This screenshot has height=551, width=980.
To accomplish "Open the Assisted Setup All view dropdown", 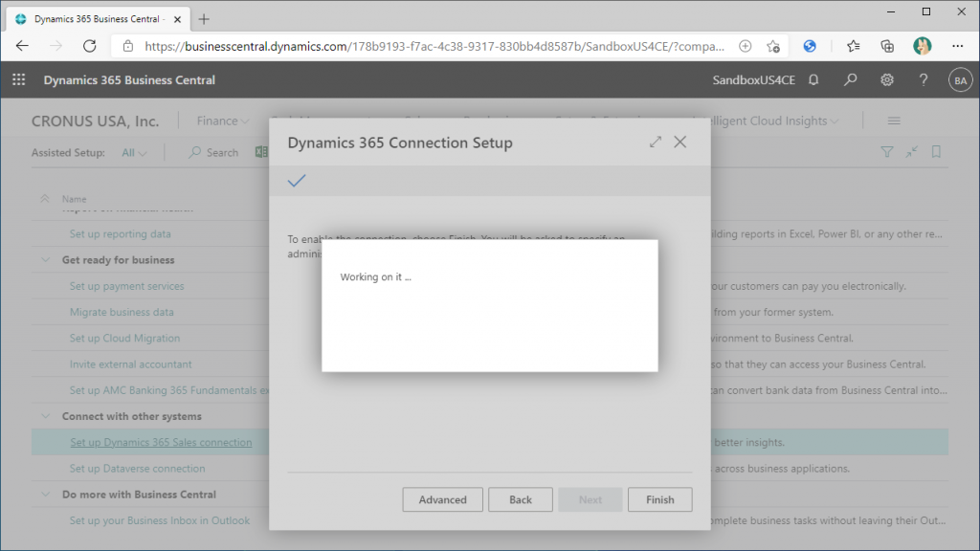I will tap(134, 152).
